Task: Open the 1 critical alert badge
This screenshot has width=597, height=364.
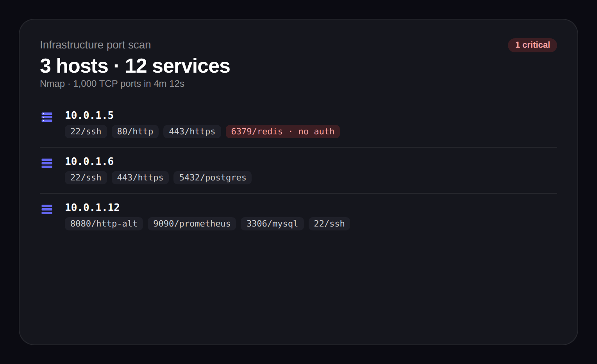Action: tap(532, 45)
